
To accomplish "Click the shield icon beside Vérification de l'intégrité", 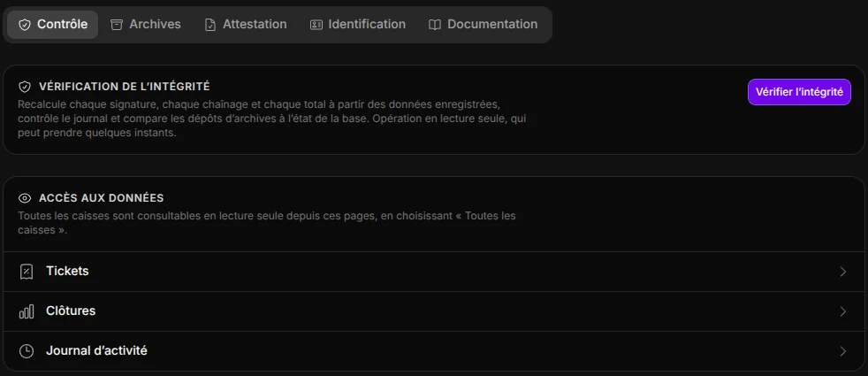I will 25,87.
